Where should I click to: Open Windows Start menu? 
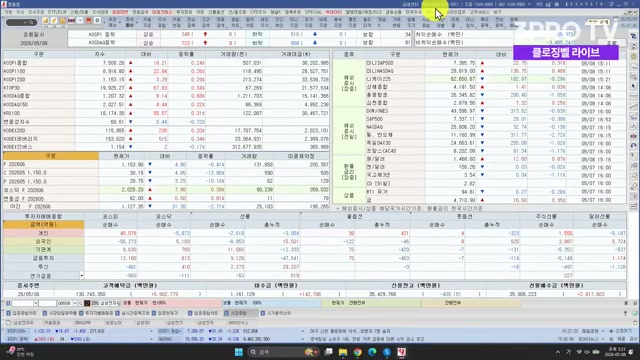[x=239, y=352]
